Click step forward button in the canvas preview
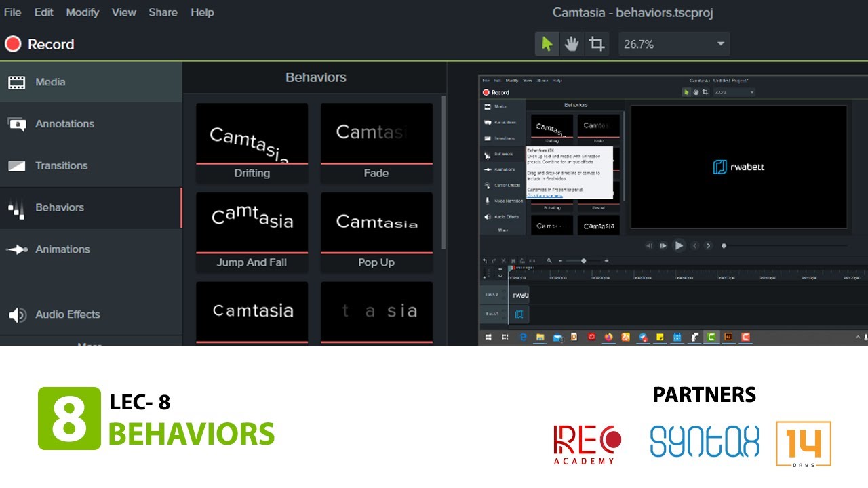Image resolution: width=868 pixels, height=488 pixels. point(663,246)
